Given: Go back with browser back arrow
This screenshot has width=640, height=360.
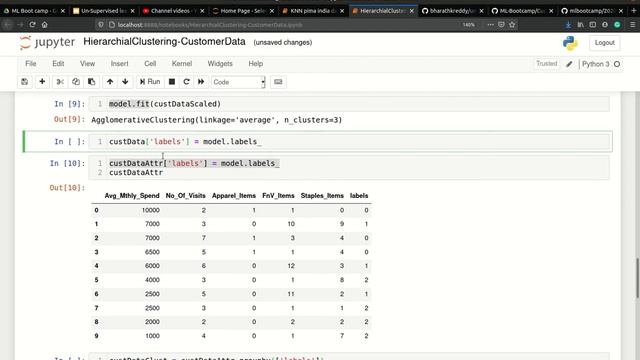Looking at the screenshot, I should point(7,24).
